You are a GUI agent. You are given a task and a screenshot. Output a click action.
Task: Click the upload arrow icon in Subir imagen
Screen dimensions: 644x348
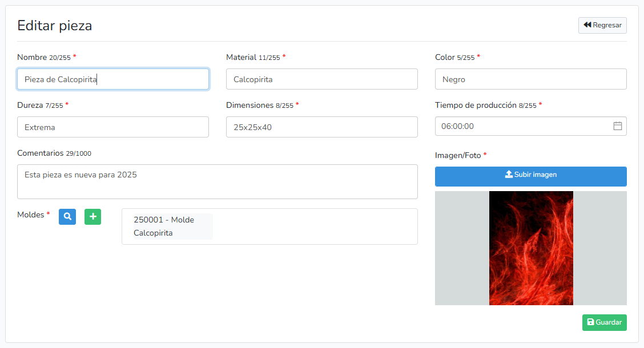(509, 175)
